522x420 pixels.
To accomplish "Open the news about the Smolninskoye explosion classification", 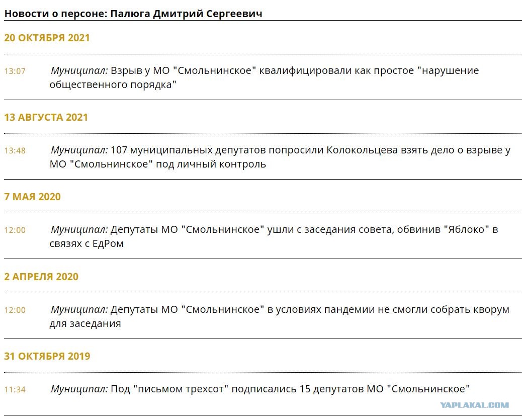I will coord(265,77).
